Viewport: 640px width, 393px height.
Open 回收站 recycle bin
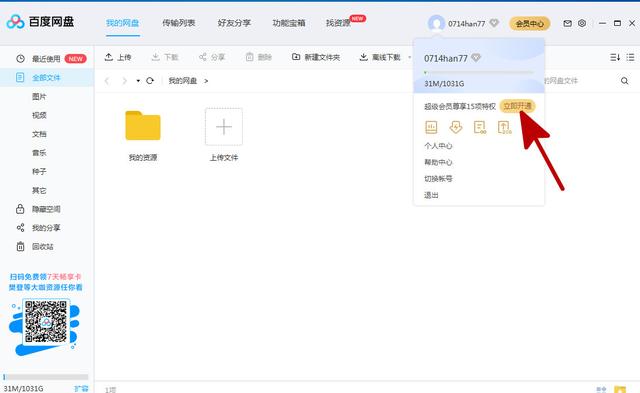(x=35, y=246)
